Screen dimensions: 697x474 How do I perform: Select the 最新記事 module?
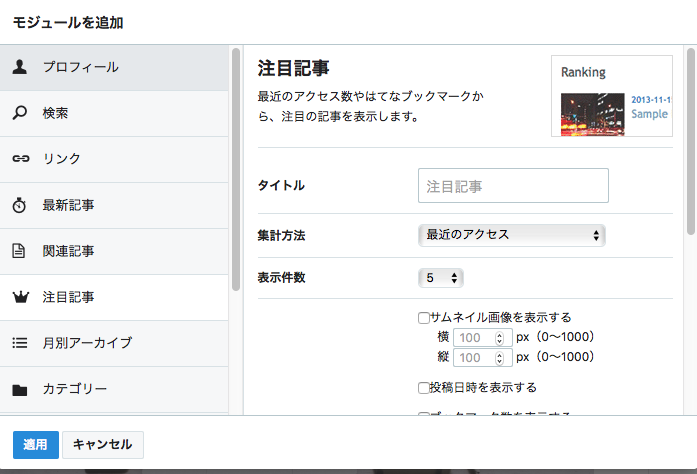click(114, 205)
